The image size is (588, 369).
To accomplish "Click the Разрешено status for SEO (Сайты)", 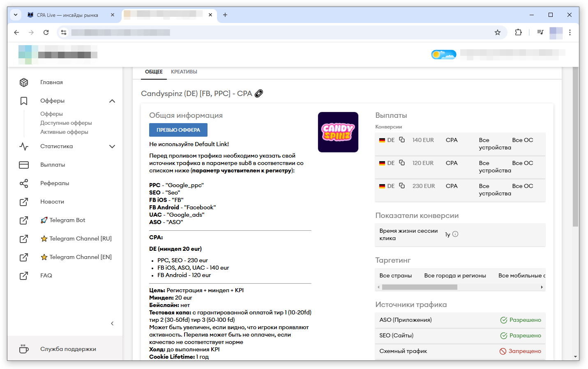I will point(521,336).
